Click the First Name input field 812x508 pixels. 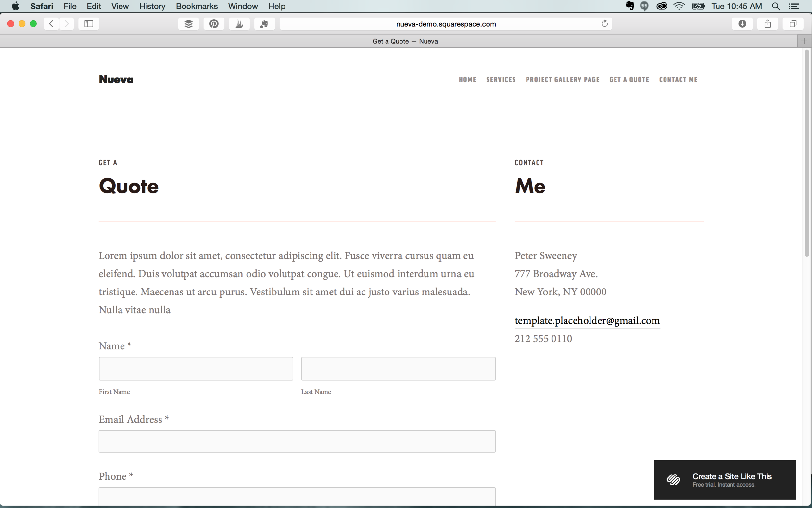tap(196, 368)
